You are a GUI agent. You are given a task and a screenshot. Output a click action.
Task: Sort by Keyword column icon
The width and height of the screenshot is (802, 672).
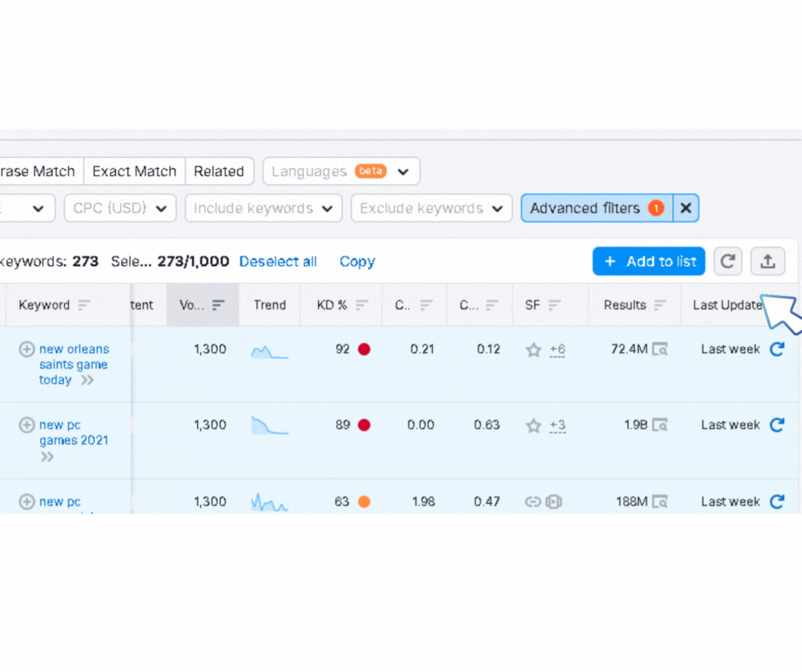tap(84, 305)
